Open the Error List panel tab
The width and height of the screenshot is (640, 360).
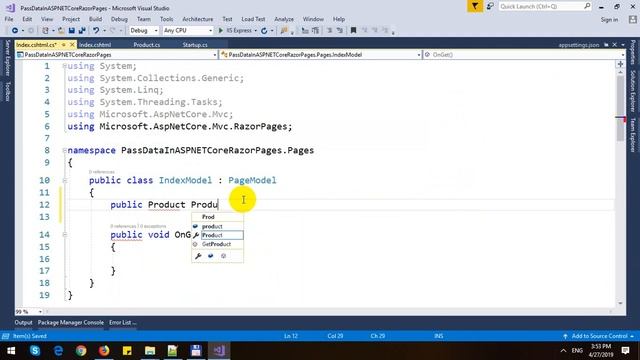click(x=122, y=322)
